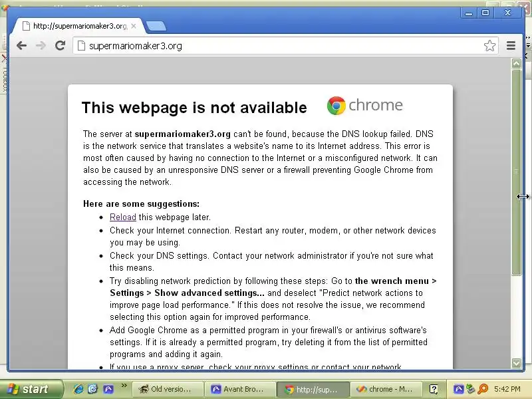Go back using the browser back arrow
This screenshot has width=532, height=399.
(x=21, y=45)
